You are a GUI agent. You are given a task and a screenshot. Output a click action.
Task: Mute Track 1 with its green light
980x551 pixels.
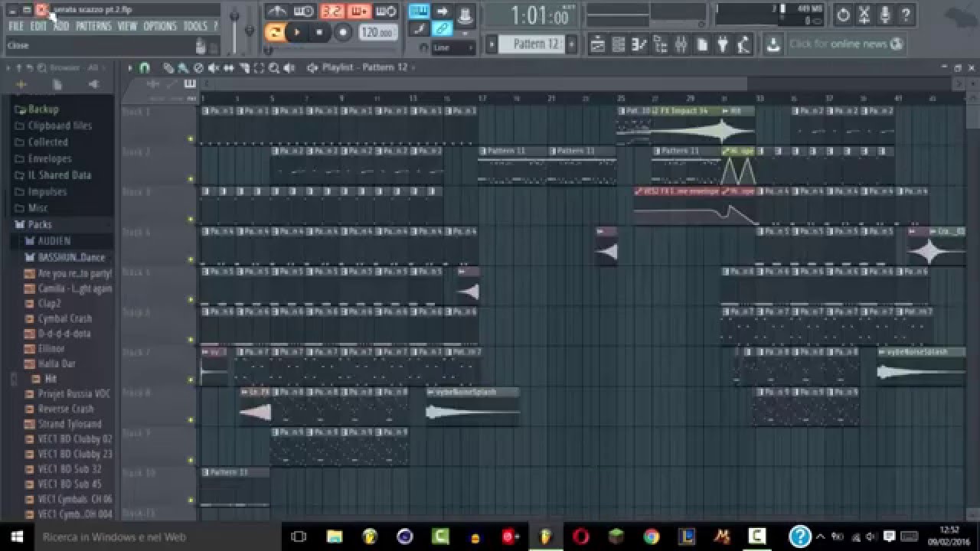click(191, 139)
